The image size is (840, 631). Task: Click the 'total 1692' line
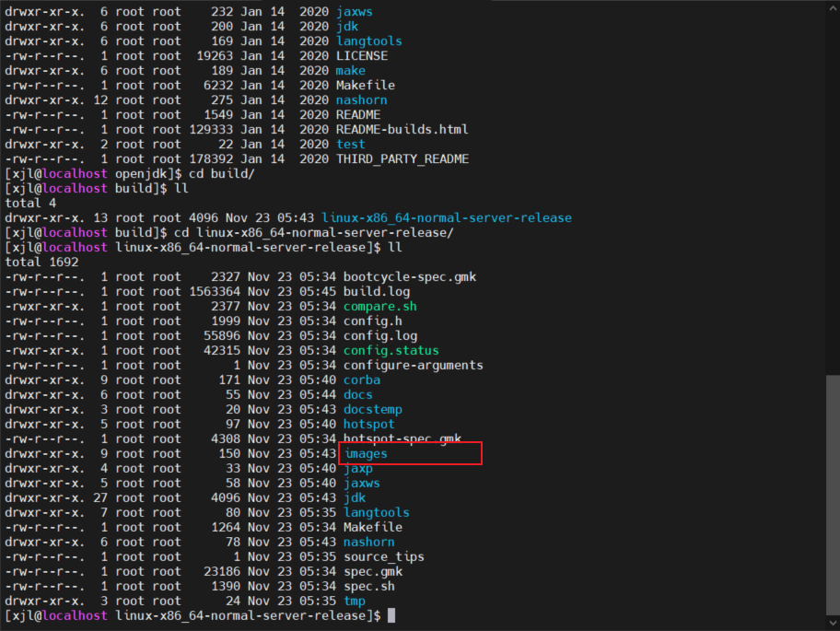coord(41,262)
